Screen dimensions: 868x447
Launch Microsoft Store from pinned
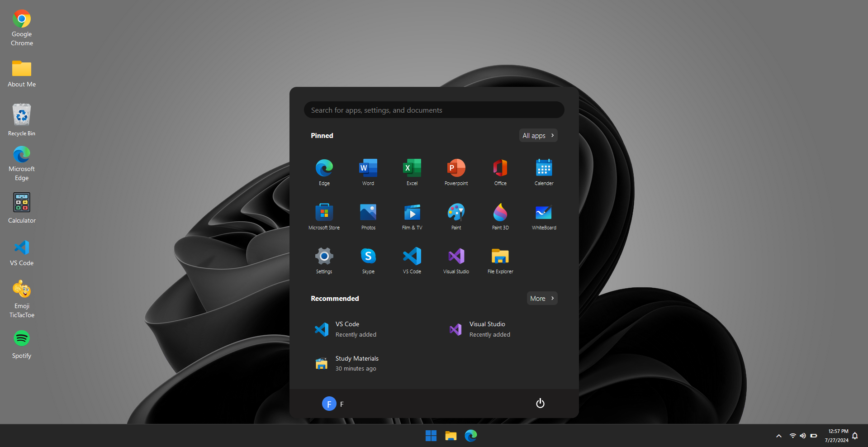pyautogui.click(x=324, y=216)
